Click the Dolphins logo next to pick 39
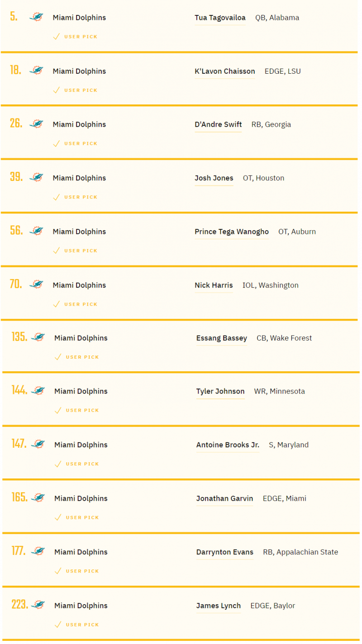Screen dimensions: 362x644 (x=36, y=177)
